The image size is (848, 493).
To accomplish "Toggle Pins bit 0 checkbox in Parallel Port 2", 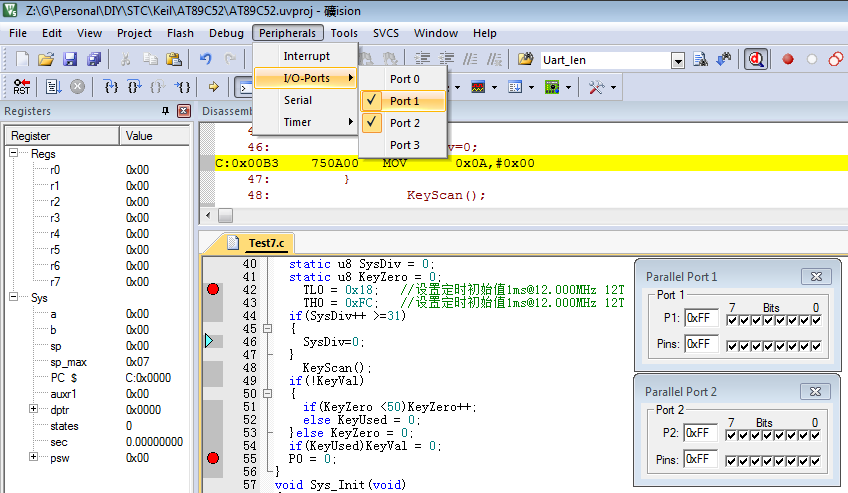I will click(816, 461).
